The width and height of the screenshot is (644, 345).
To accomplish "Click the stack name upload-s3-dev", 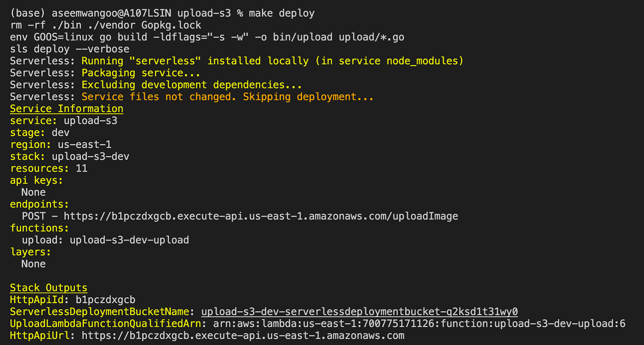I will click(91, 157).
